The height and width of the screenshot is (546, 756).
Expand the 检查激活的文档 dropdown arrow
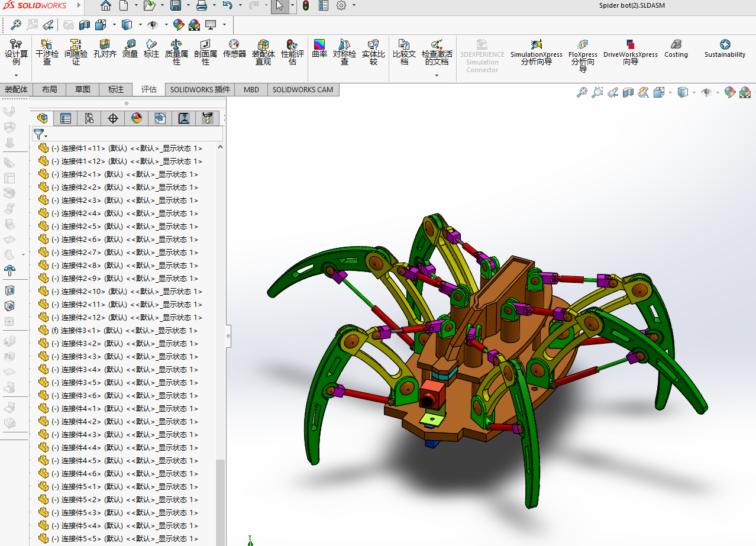(437, 75)
